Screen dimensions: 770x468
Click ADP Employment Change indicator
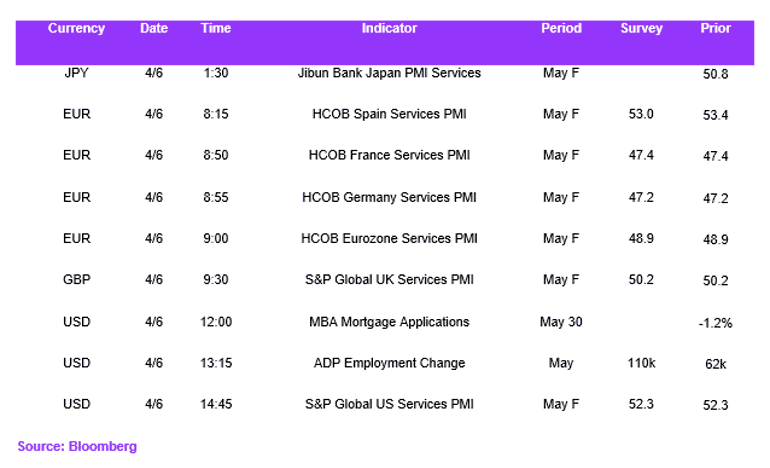[x=389, y=363]
